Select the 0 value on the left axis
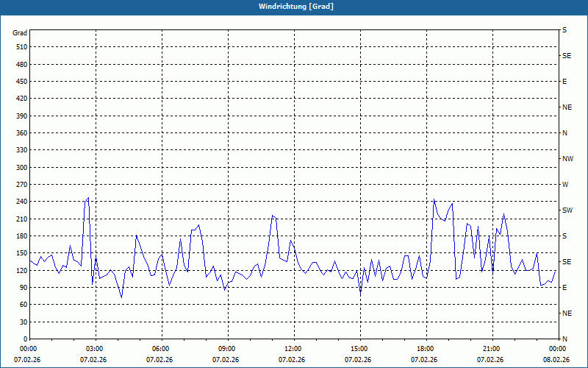 pyautogui.click(x=24, y=339)
